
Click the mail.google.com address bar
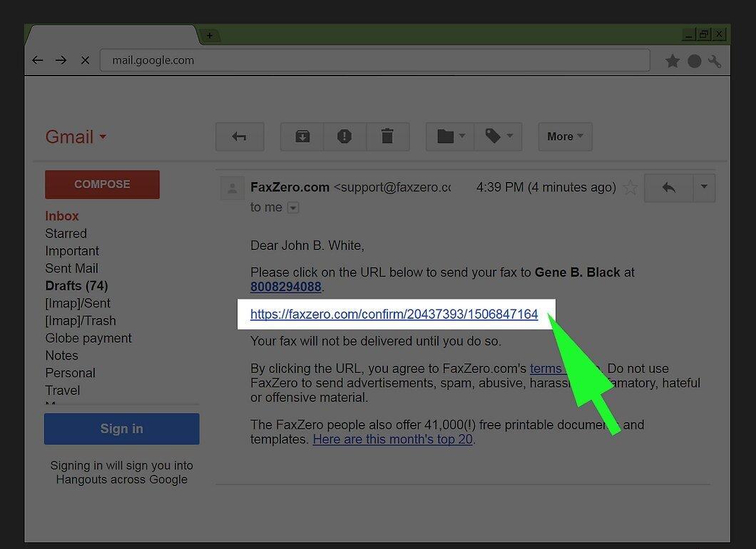[x=374, y=61]
